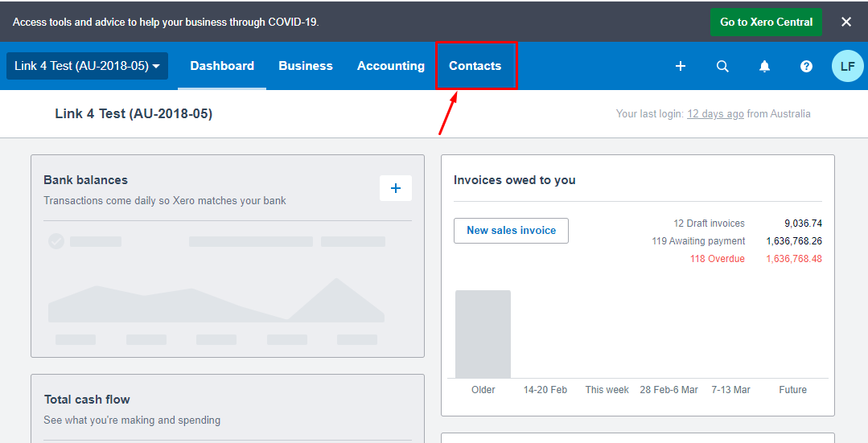Click the Total cash flow heading
This screenshot has height=443, width=868.
[x=87, y=400]
